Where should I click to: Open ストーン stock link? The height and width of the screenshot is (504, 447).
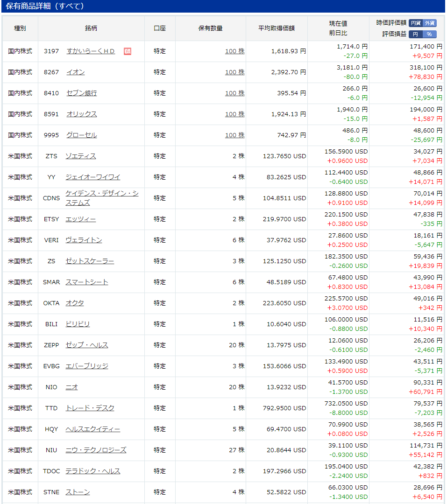coord(78,492)
